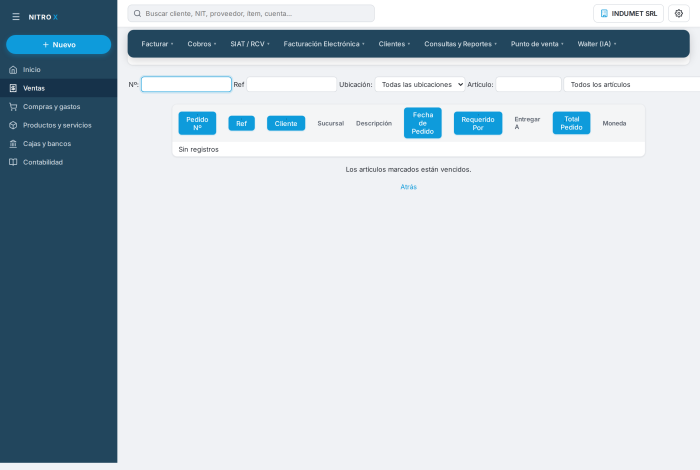Click the Buscar cliente search box
The image size is (700, 470).
coord(251,13)
